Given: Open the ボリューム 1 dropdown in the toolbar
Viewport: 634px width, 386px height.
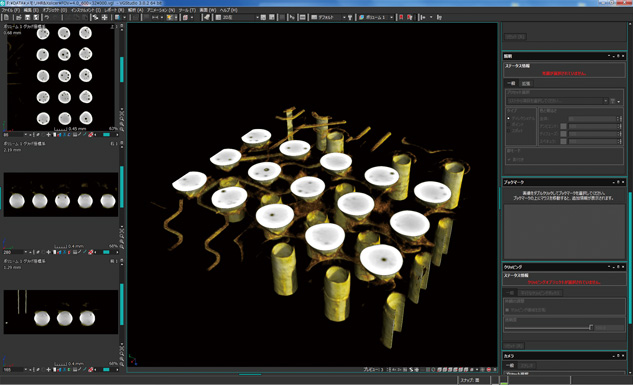Looking at the screenshot, I should click(x=376, y=17).
